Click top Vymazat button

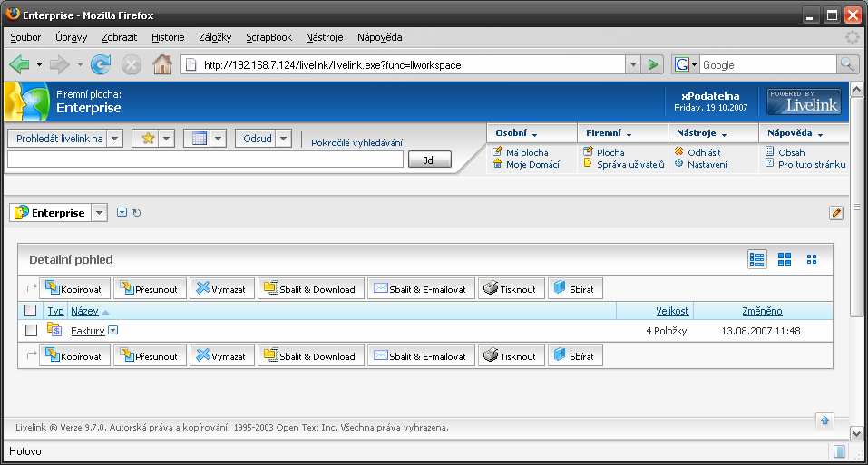point(221,288)
